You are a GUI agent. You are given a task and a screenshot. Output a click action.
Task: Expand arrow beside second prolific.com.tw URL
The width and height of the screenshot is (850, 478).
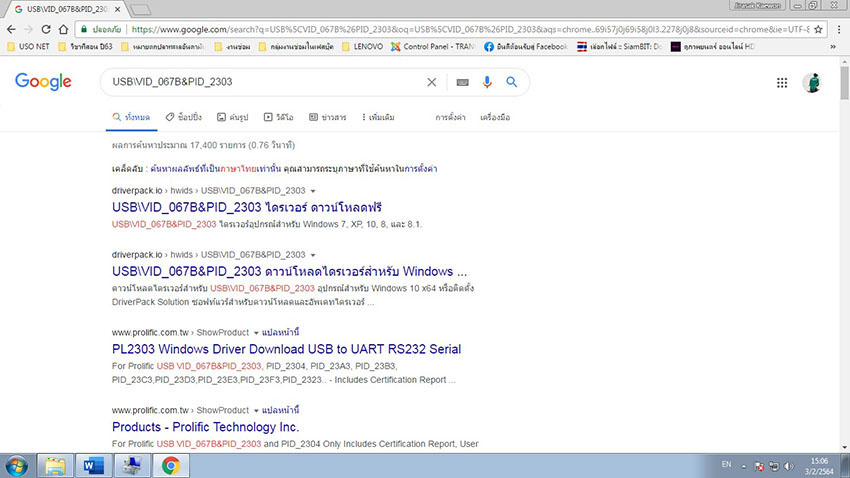click(x=256, y=411)
